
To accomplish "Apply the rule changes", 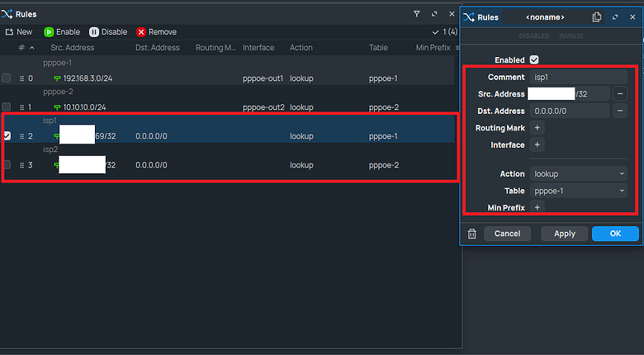I will tap(564, 234).
